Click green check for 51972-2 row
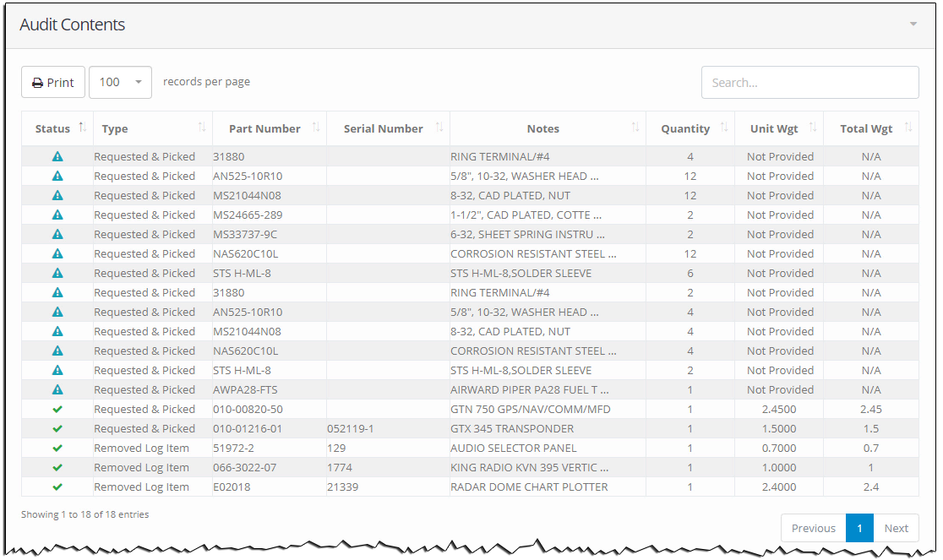The image size is (943, 560). click(x=57, y=449)
